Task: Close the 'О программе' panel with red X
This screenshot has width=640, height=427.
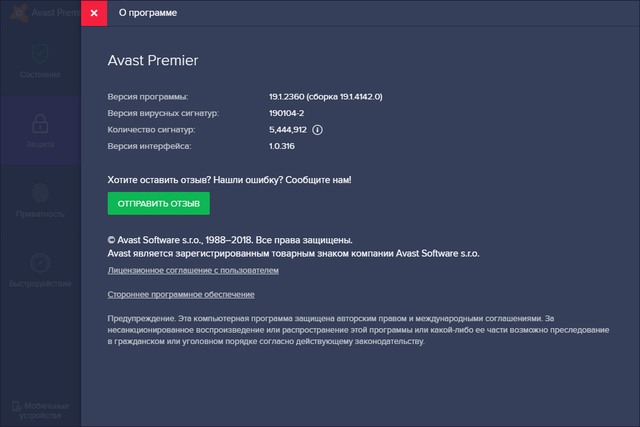Action: click(x=94, y=14)
